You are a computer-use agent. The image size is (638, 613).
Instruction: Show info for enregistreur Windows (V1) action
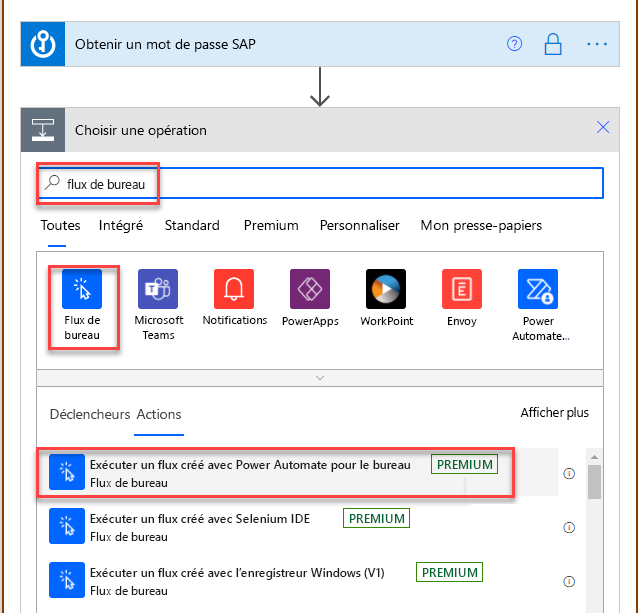569,581
